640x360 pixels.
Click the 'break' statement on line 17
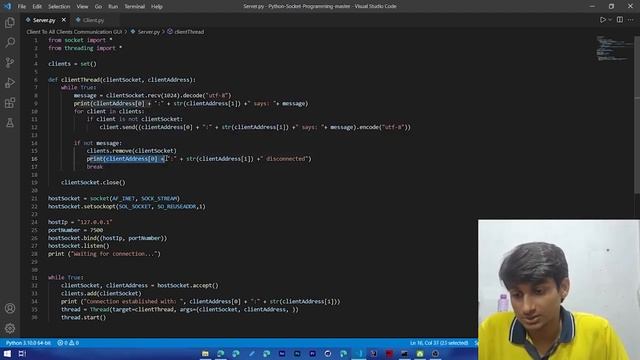(95, 167)
